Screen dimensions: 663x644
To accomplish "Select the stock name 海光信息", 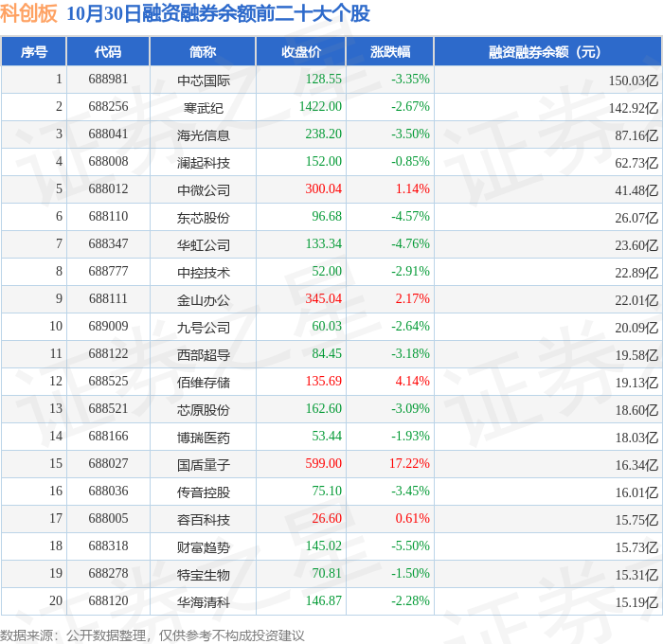I will click(x=204, y=135).
